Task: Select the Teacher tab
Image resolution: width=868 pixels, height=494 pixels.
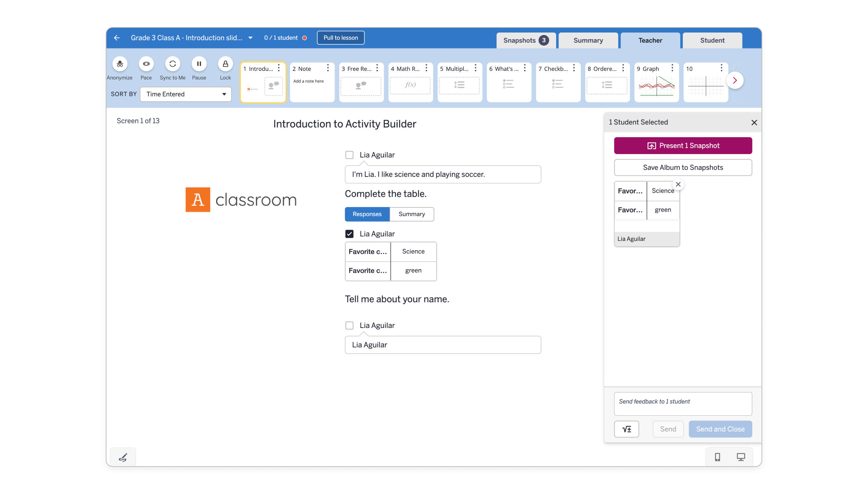Action: pyautogui.click(x=650, y=40)
